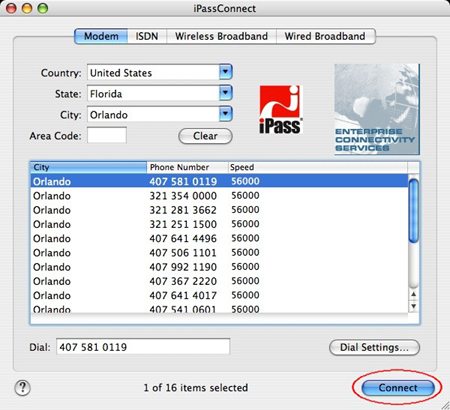Open the Wireless Broadband tab

(221, 36)
